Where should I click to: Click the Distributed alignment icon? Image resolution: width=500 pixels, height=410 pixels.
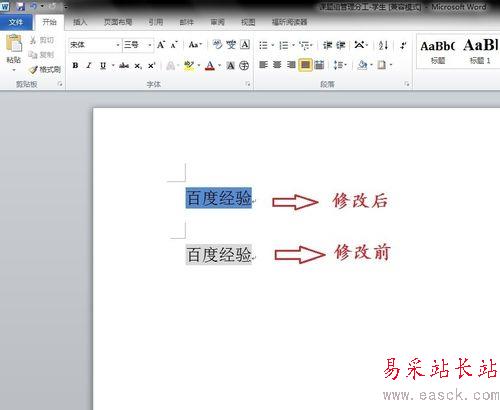pyautogui.click(x=319, y=65)
